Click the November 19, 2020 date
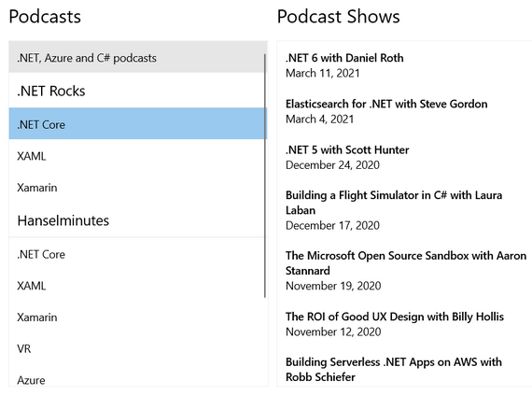This screenshot has height=395, width=532. point(333,286)
